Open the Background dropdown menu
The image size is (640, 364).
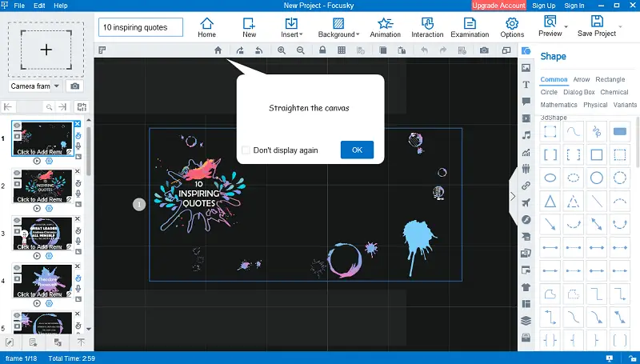[x=338, y=27]
